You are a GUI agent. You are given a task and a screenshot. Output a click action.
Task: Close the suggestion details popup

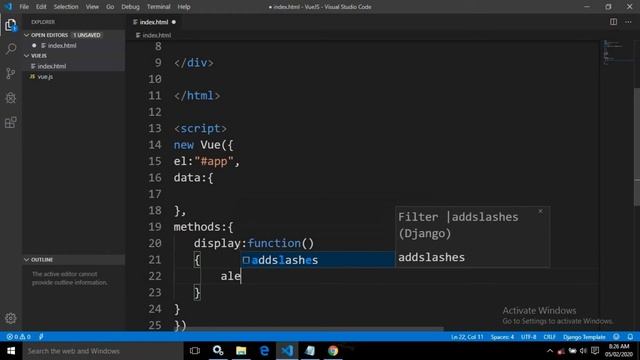[540, 211]
